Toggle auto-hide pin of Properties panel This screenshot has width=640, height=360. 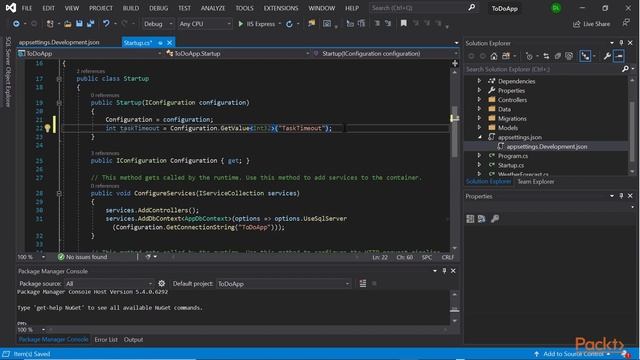tap(621, 196)
